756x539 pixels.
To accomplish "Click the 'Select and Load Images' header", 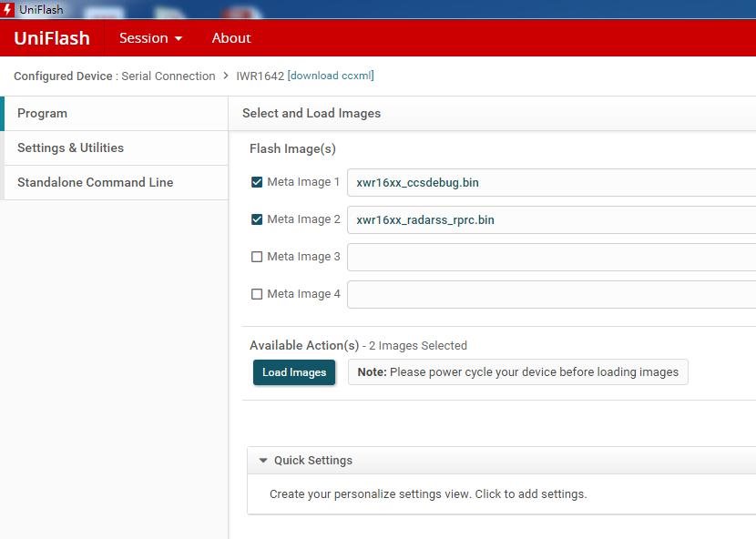I will tap(312, 113).
